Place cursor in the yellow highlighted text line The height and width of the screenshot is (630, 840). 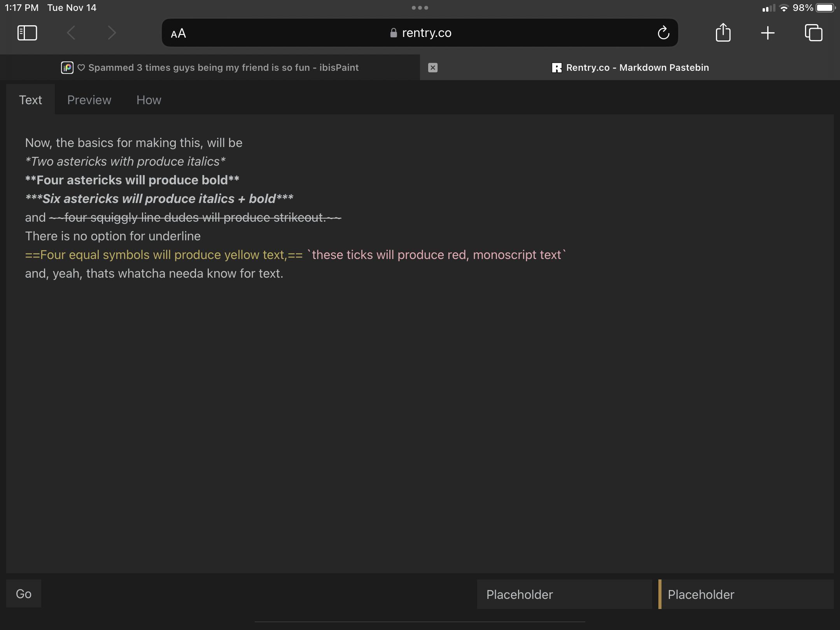click(x=163, y=255)
